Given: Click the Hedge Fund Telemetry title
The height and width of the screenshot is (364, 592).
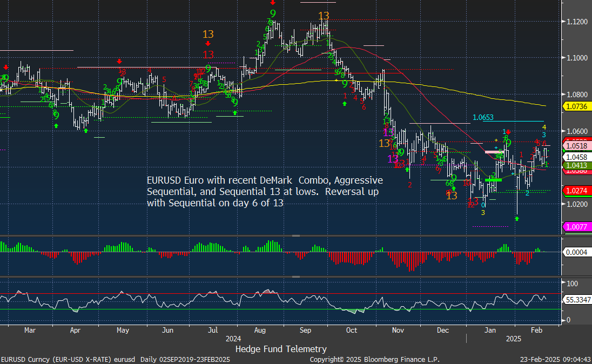Looking at the screenshot, I should (x=281, y=349).
